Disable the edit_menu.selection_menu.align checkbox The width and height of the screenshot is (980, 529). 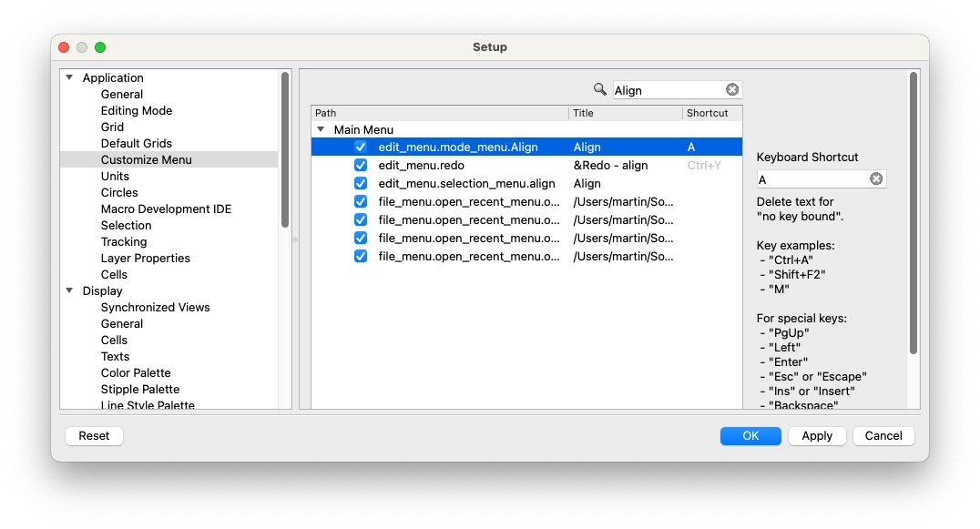361,183
